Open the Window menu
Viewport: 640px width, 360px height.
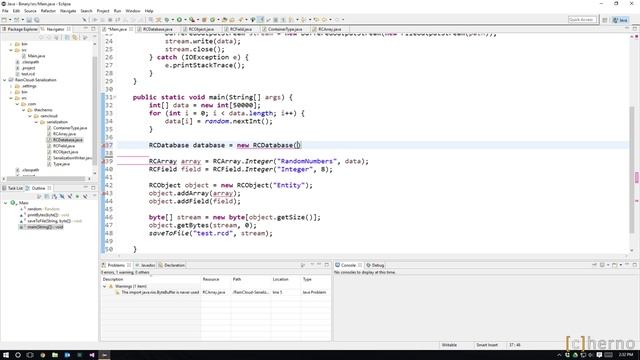coord(133,11)
